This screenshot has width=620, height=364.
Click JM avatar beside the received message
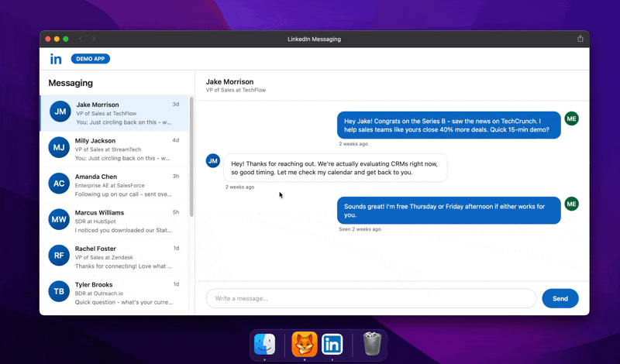pyautogui.click(x=213, y=160)
